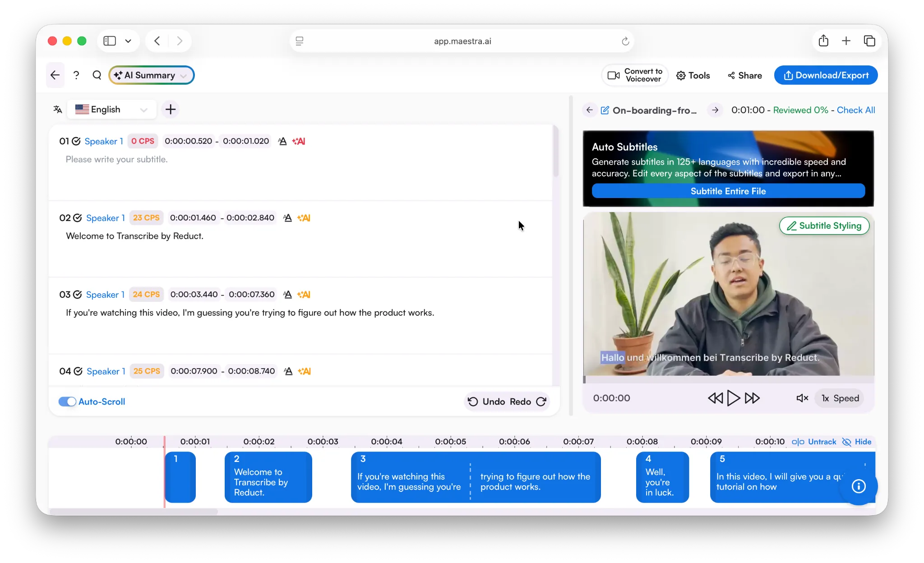Open the info bubble button
Viewport: 924px width, 563px height.
(x=859, y=486)
